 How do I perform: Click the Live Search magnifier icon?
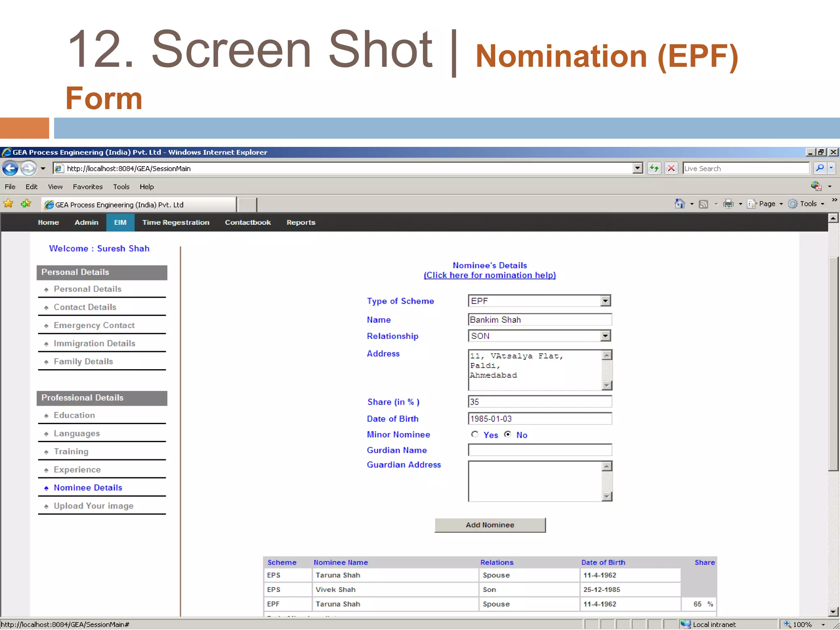coord(819,168)
